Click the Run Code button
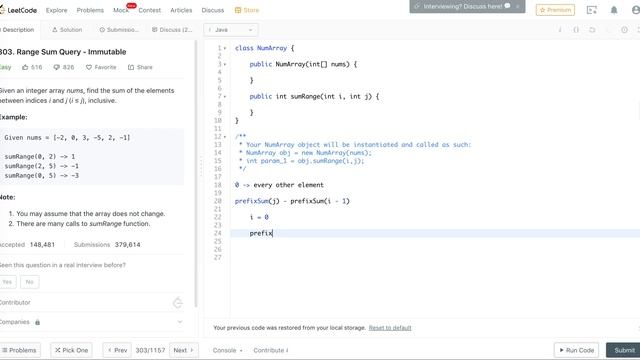 [x=576, y=350]
